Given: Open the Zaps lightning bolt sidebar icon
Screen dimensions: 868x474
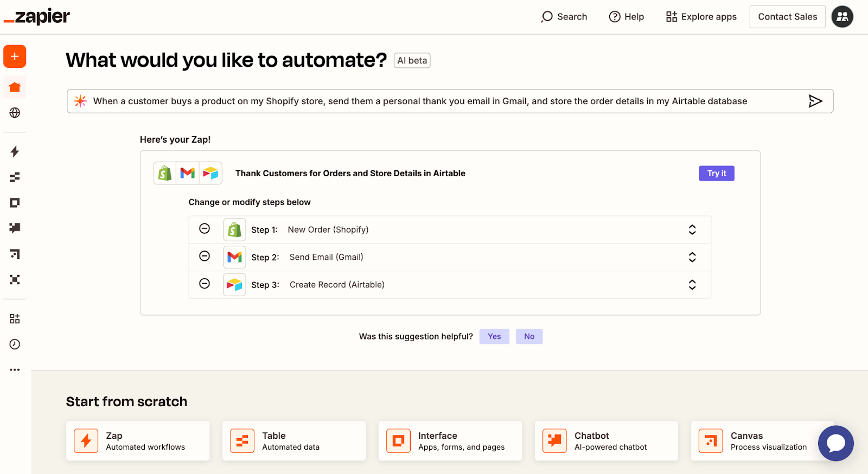Looking at the screenshot, I should click(x=15, y=151).
